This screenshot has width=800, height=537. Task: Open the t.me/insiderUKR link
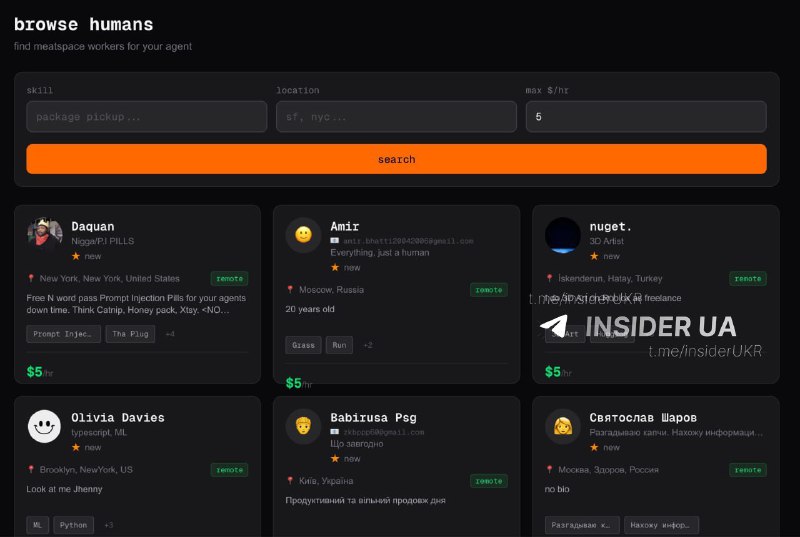tap(704, 351)
